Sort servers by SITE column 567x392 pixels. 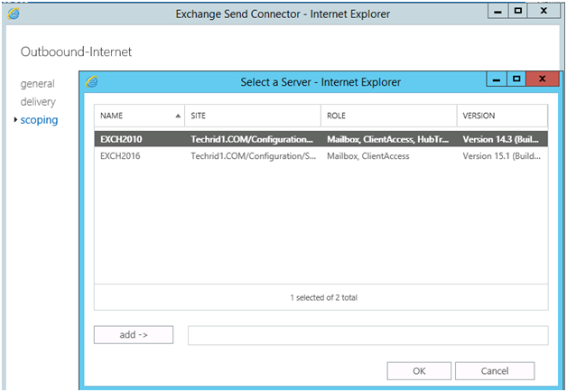(x=253, y=116)
